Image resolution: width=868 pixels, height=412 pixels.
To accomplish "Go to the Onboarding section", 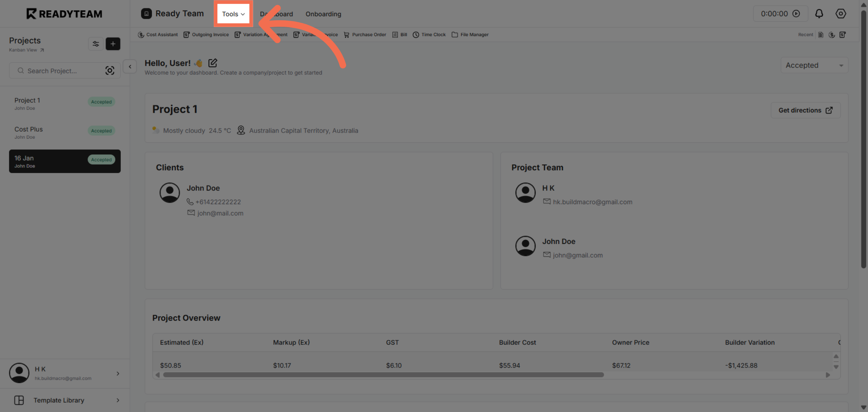I will (323, 14).
